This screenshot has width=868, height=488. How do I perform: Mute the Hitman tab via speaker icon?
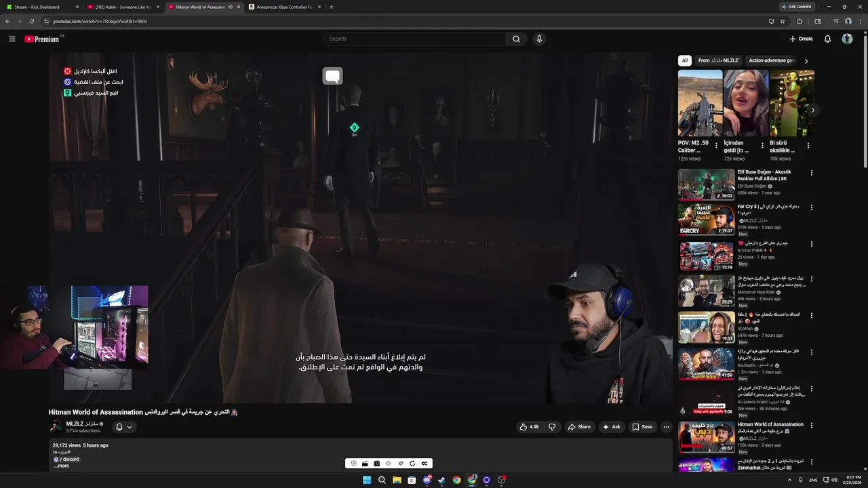point(231,7)
